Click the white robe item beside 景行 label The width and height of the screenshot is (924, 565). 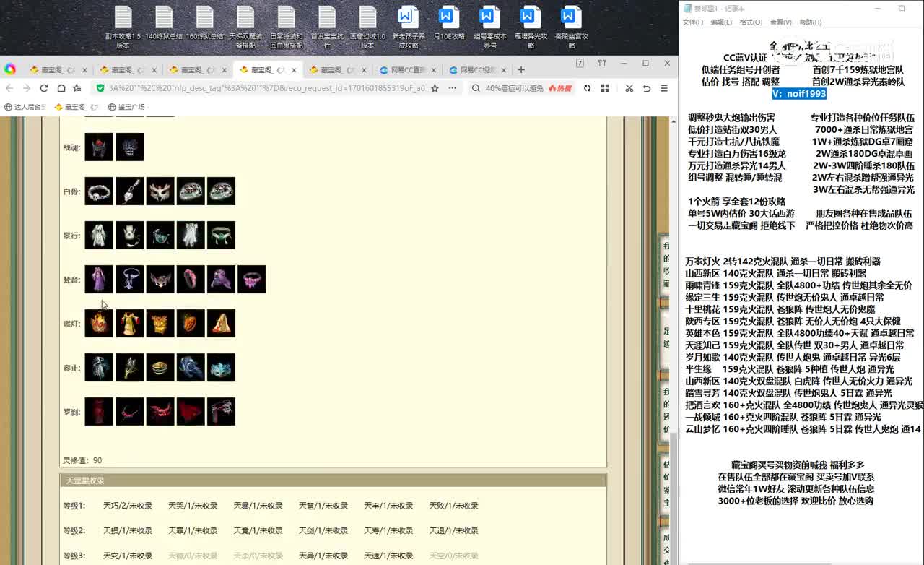tap(99, 236)
